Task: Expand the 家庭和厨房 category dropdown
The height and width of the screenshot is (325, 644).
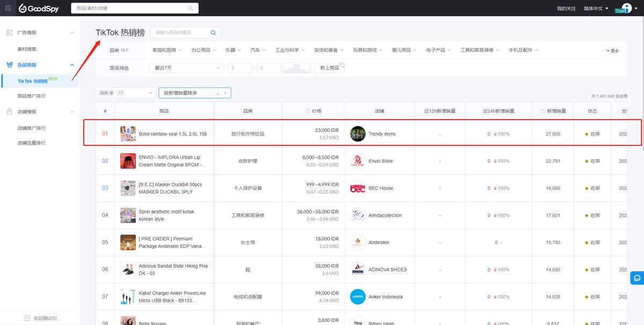Action: click(x=167, y=50)
